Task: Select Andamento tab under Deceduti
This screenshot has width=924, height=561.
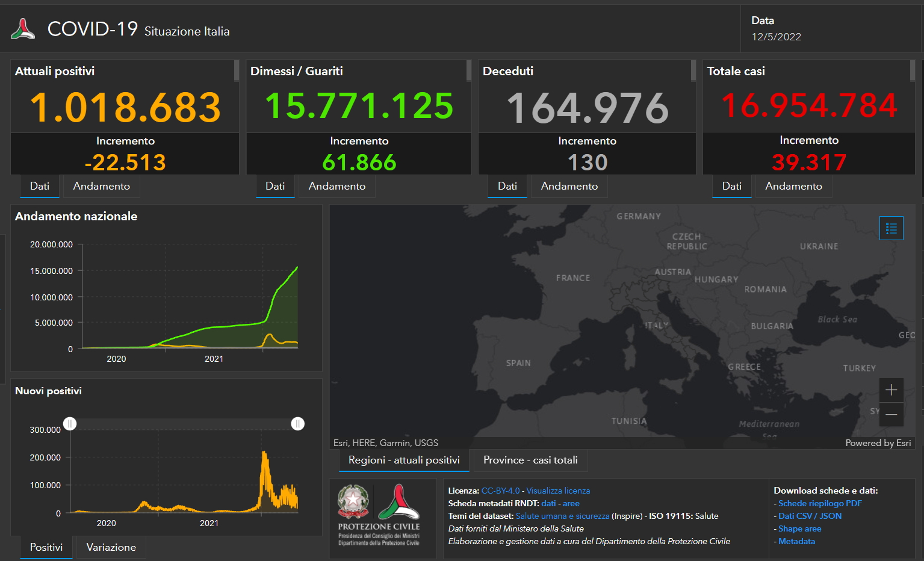Action: (569, 186)
